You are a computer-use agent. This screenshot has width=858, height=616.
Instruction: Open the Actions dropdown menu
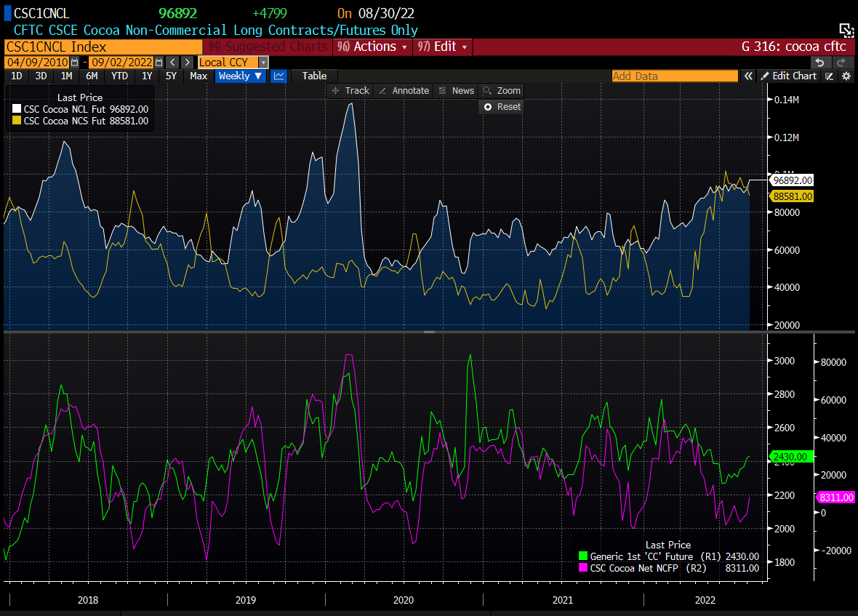[374, 47]
